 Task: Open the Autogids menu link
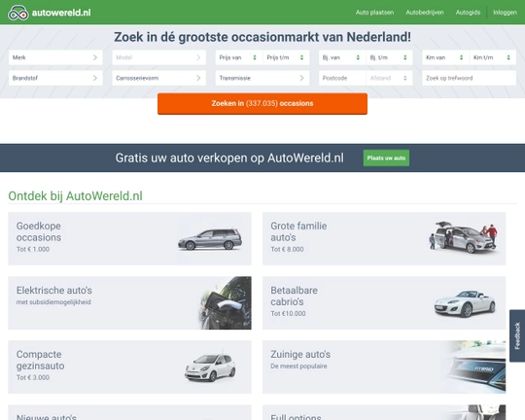pyautogui.click(x=468, y=13)
